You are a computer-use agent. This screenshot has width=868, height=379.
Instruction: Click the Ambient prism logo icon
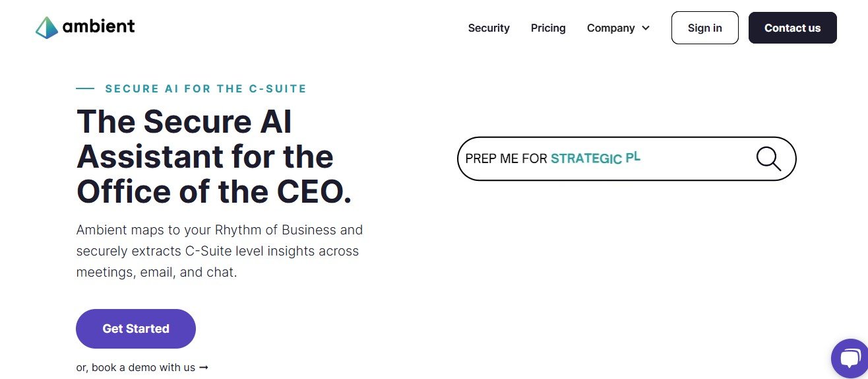point(47,27)
